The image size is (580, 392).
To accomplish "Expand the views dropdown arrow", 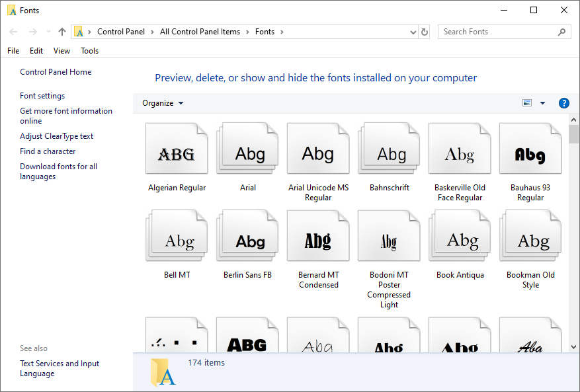I will 542,103.
